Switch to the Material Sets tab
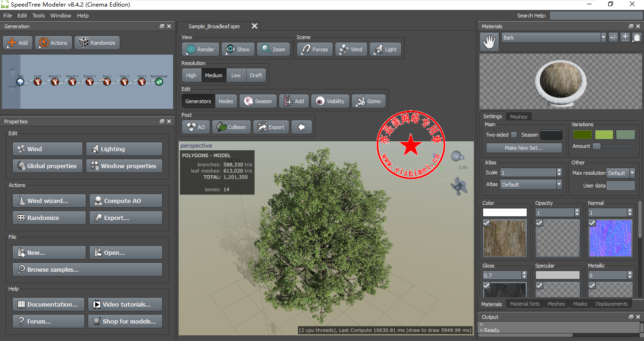644x341 pixels. coord(525,304)
